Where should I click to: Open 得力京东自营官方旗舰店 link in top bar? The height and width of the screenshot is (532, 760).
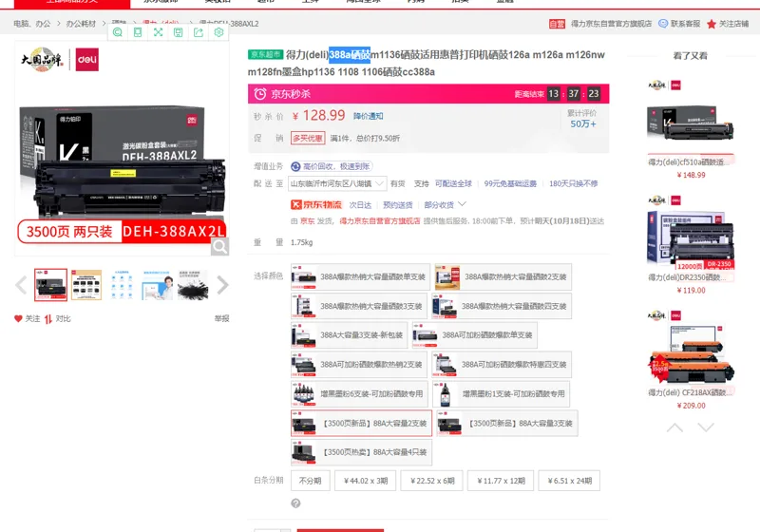611,23
